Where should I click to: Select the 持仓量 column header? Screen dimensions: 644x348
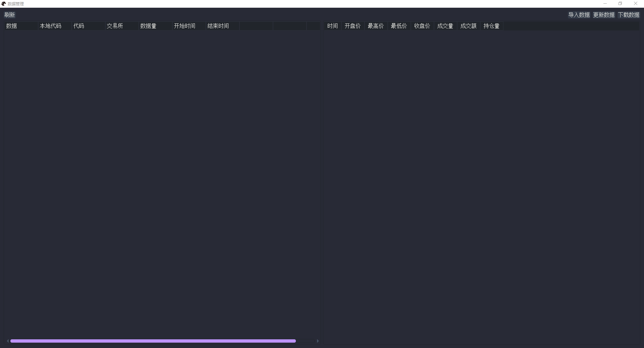click(x=492, y=26)
